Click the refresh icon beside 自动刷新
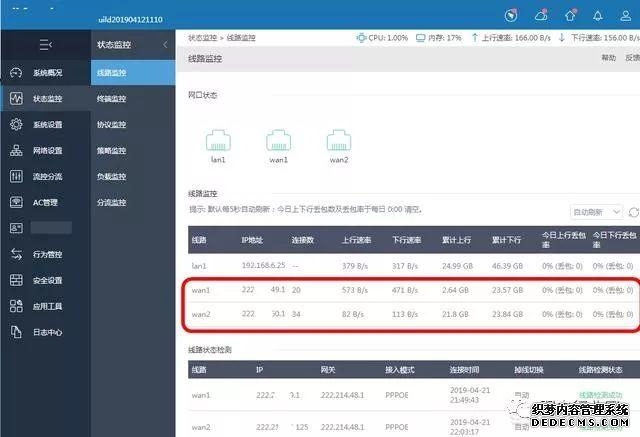The height and width of the screenshot is (437, 640). point(634,212)
